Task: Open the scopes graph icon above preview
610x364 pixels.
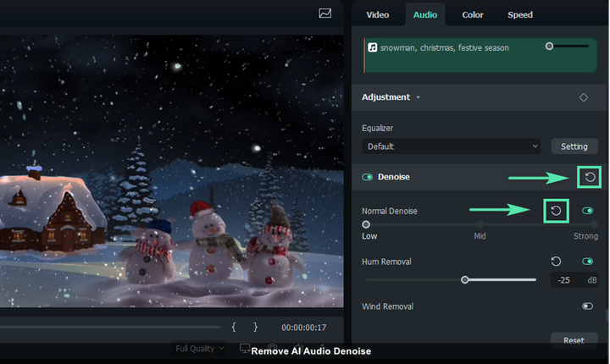Action: (325, 14)
